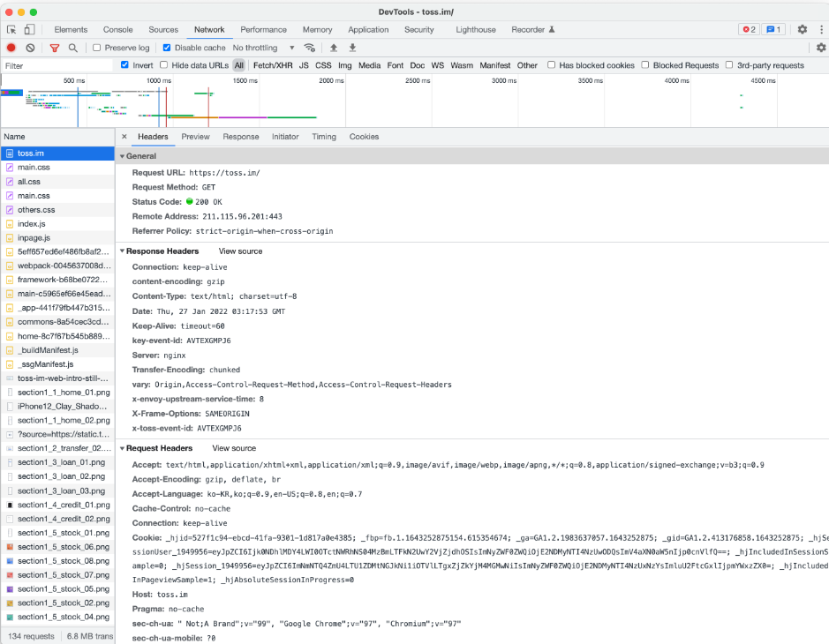Image resolution: width=829 pixels, height=644 pixels.
Task: Select section1_5_stock_04.png request
Action: [57, 617]
